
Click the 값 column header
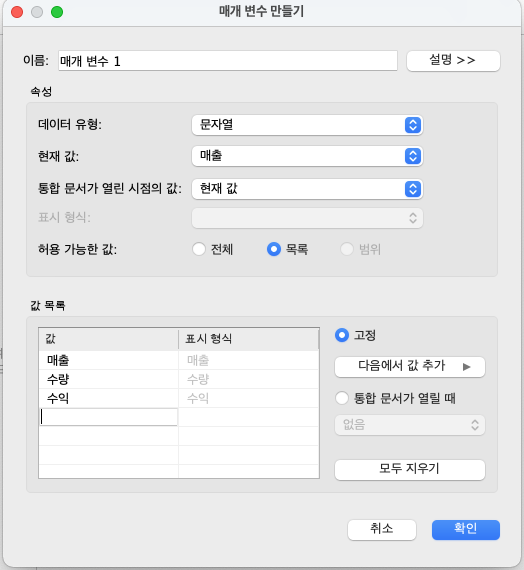[x=108, y=339]
